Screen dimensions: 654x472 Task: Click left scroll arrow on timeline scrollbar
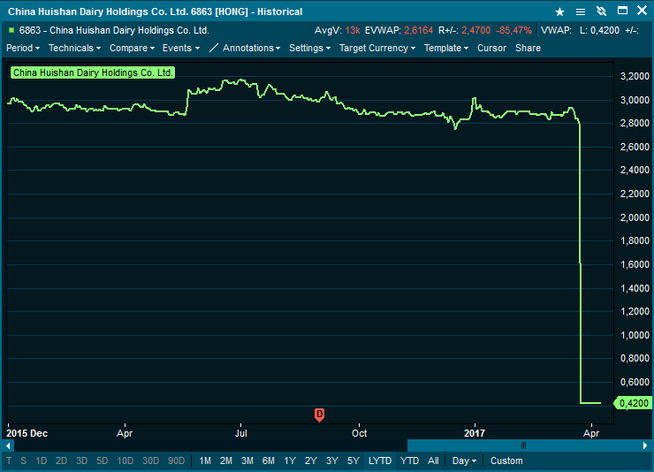pyautogui.click(x=8, y=446)
